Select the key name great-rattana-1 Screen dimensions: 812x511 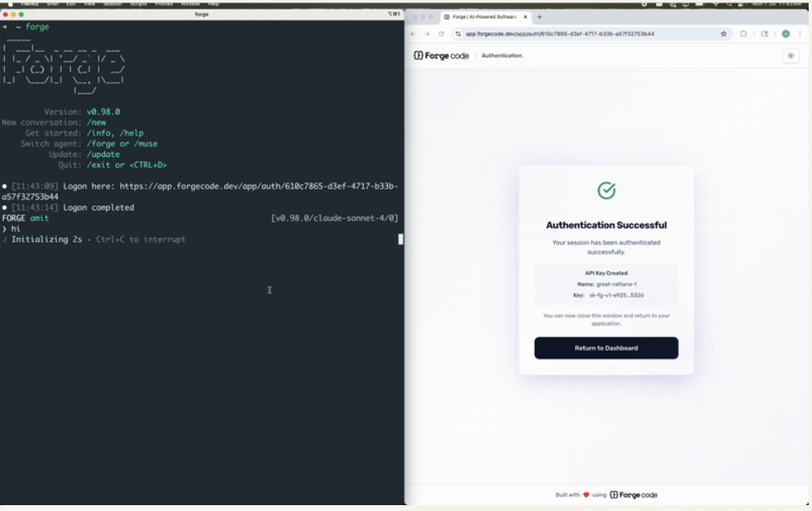click(x=617, y=284)
